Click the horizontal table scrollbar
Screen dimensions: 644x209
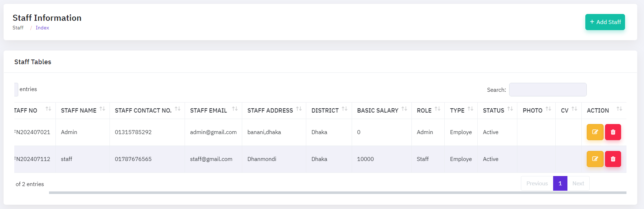click(337, 193)
